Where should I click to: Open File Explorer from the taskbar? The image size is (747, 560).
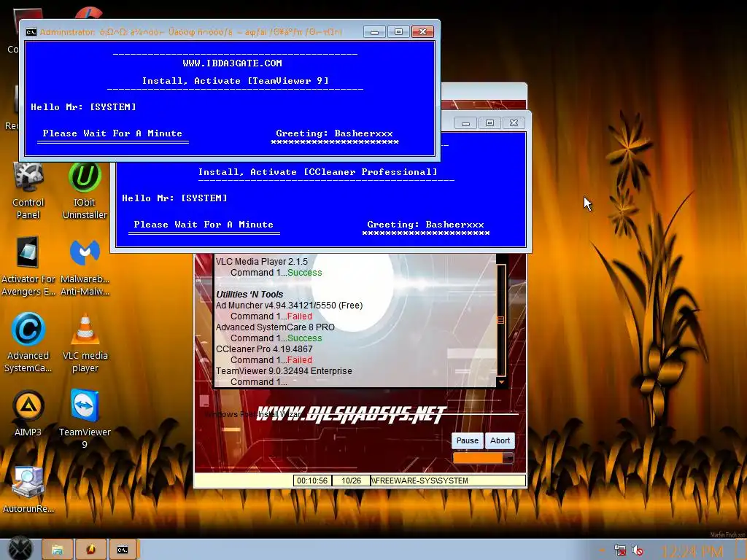(x=57, y=550)
